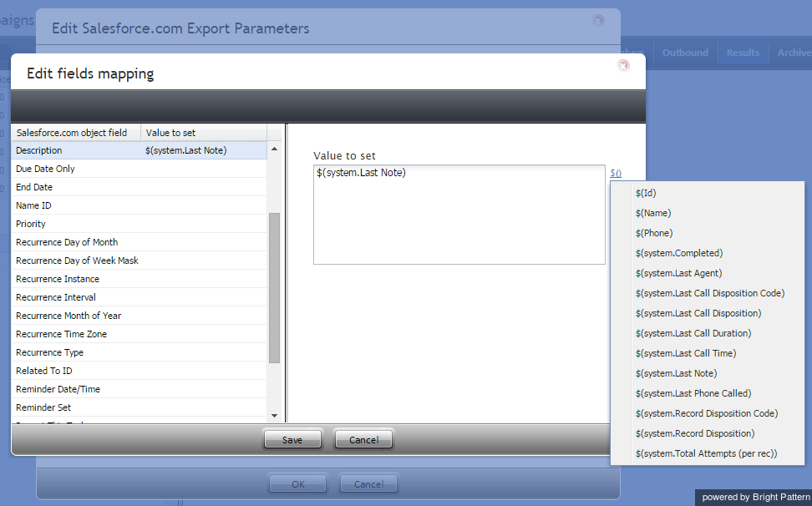Select $(system.Record Disposition Code)
The width and height of the screenshot is (812, 506).
point(708,413)
